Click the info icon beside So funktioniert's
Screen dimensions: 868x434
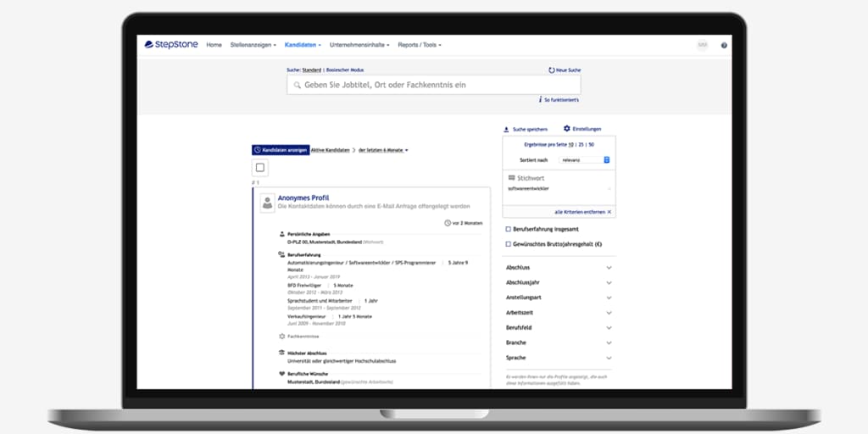[540, 100]
